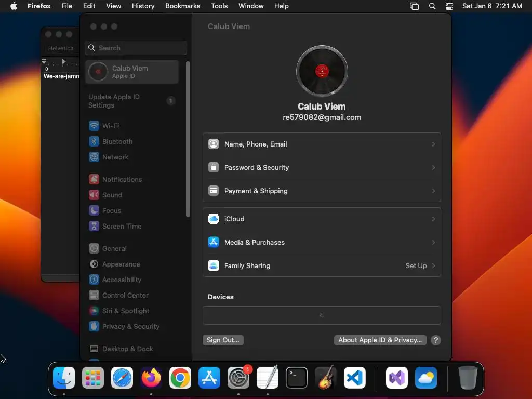Open Terminal from the Dock
This screenshot has height=399, width=532.
(297, 378)
